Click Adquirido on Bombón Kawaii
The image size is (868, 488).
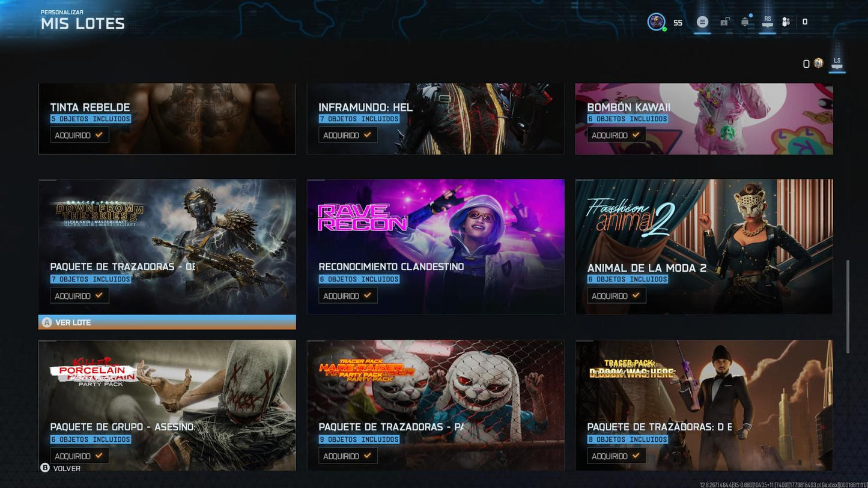point(616,135)
